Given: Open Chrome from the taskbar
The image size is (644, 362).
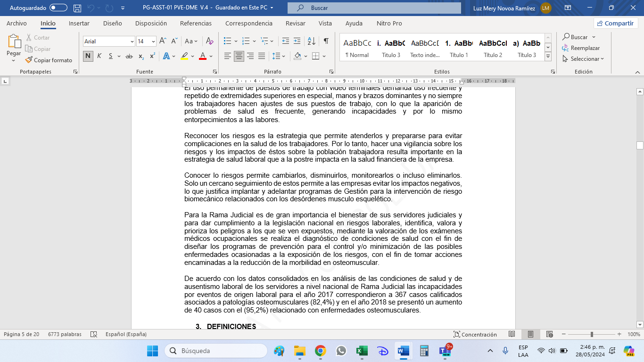Looking at the screenshot, I should point(321,351).
